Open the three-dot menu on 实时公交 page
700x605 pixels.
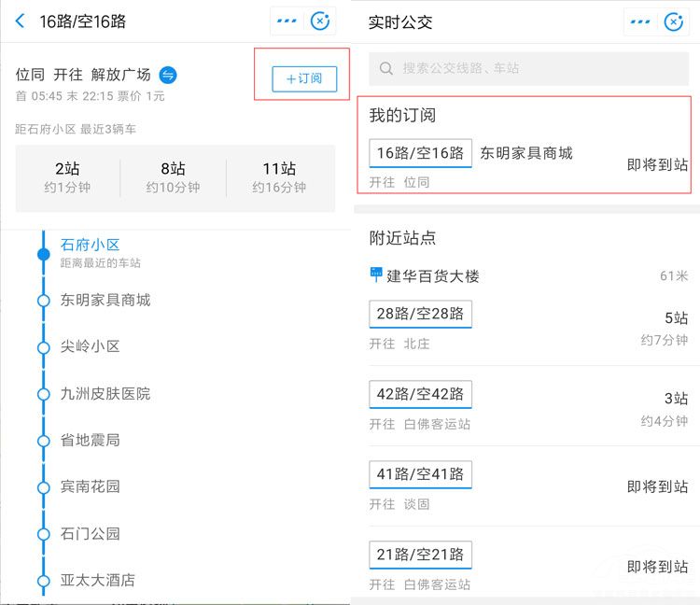pos(640,21)
